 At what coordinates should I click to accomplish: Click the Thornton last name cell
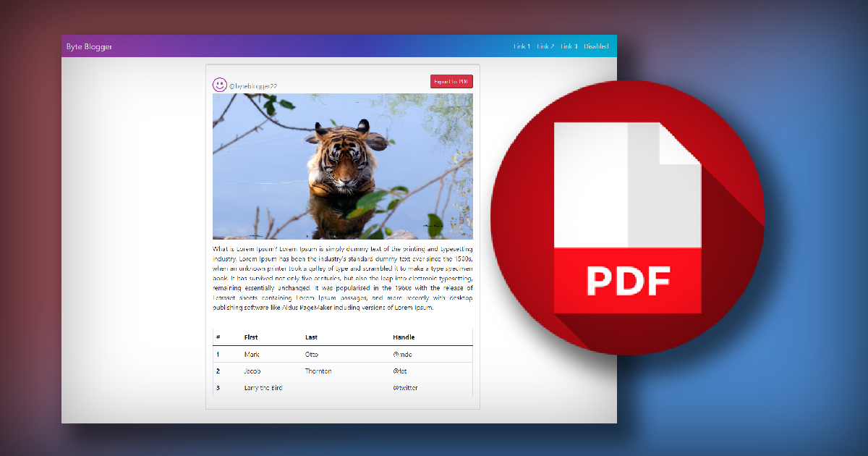click(318, 371)
